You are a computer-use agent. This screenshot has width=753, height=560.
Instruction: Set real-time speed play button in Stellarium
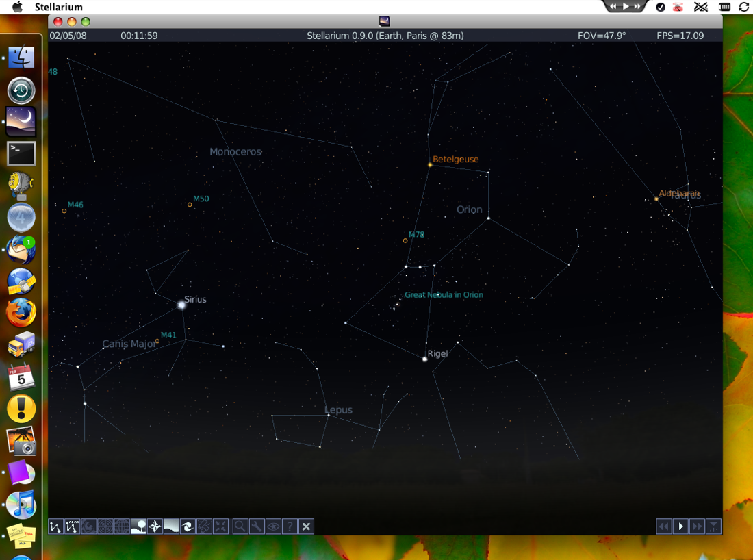680,527
